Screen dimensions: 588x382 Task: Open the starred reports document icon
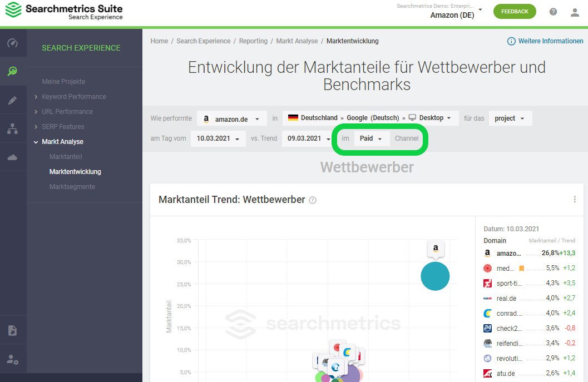tap(13, 330)
